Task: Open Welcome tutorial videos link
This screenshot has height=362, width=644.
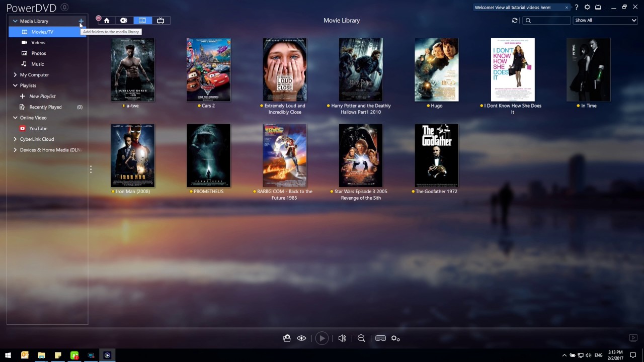Action: pos(512,8)
